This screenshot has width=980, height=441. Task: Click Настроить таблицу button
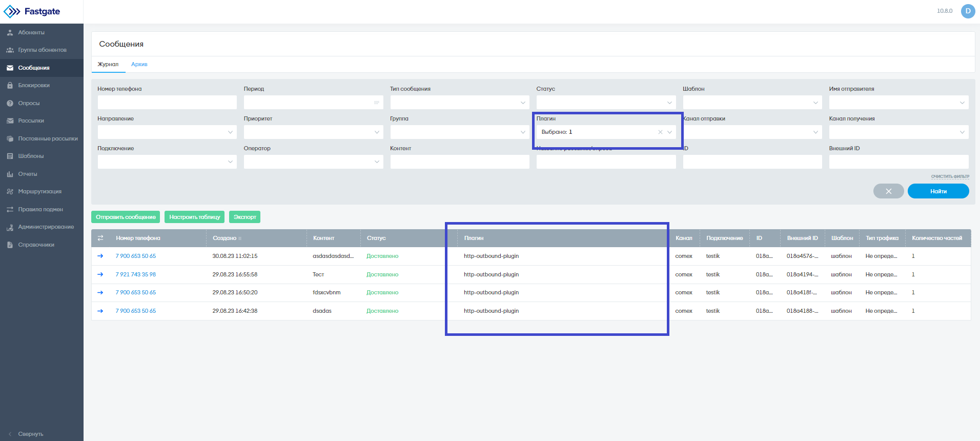click(x=195, y=217)
